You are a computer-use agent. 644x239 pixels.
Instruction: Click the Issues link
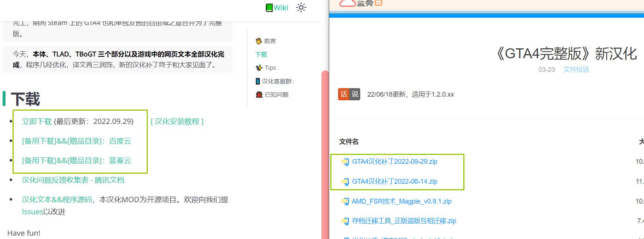33,212
